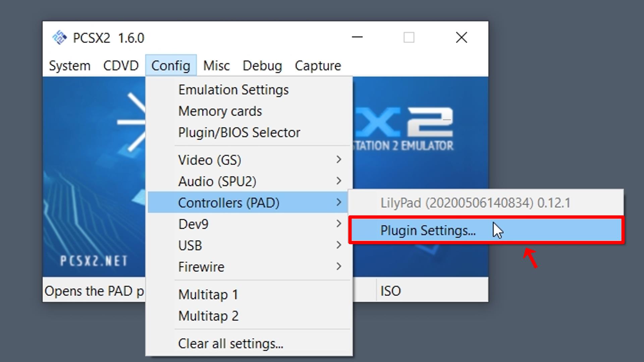Expand the USB submenu
The image size is (644, 362).
(x=250, y=245)
